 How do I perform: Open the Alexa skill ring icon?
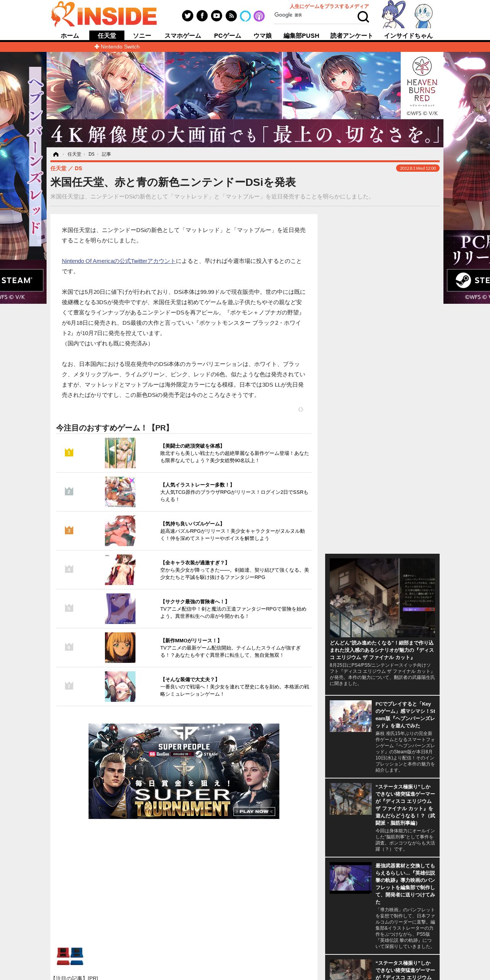245,16
